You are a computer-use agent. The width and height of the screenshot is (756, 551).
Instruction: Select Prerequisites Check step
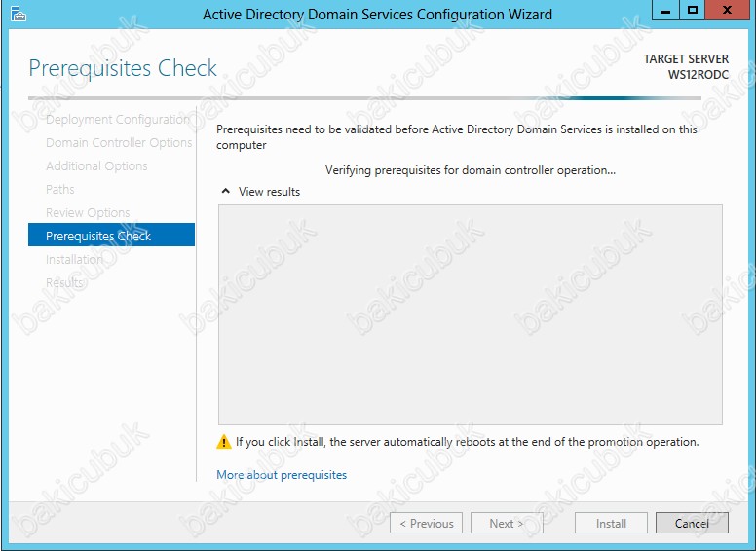tap(111, 235)
